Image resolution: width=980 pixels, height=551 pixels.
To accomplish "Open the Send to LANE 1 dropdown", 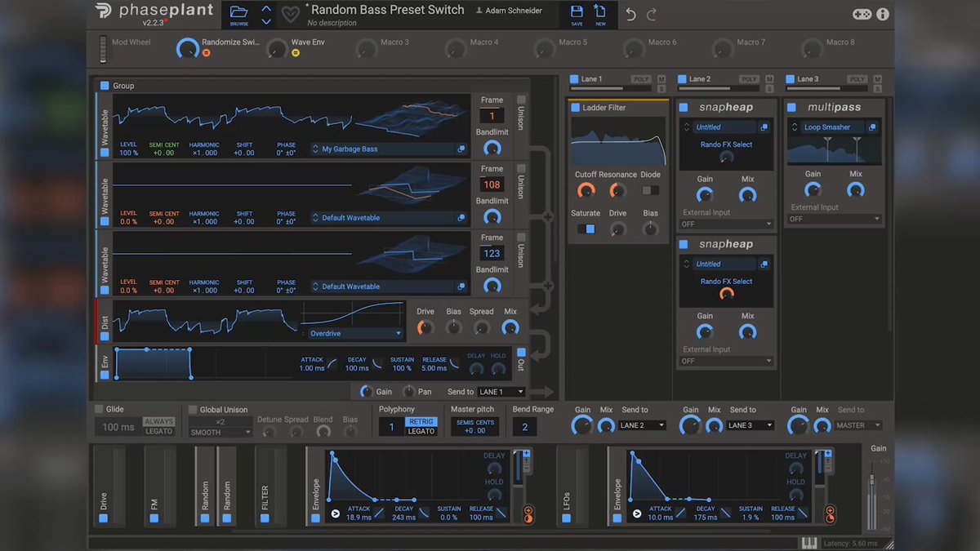I will pos(501,392).
